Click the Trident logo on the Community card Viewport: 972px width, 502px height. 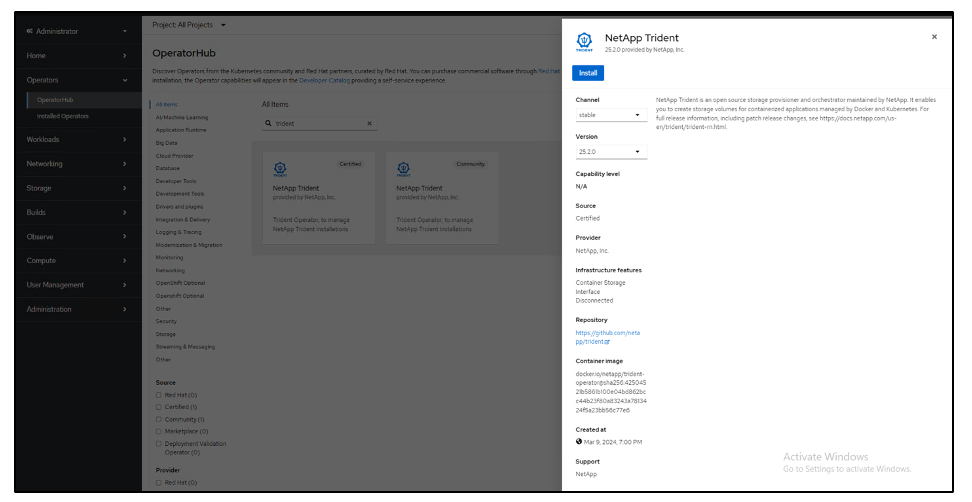[x=404, y=169]
